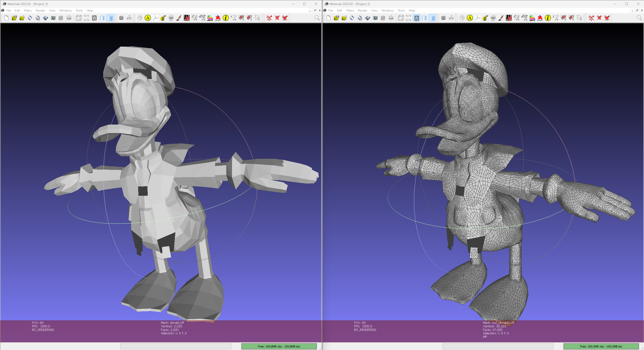
Task: Open Filters menu in right window
Action: [350, 11]
